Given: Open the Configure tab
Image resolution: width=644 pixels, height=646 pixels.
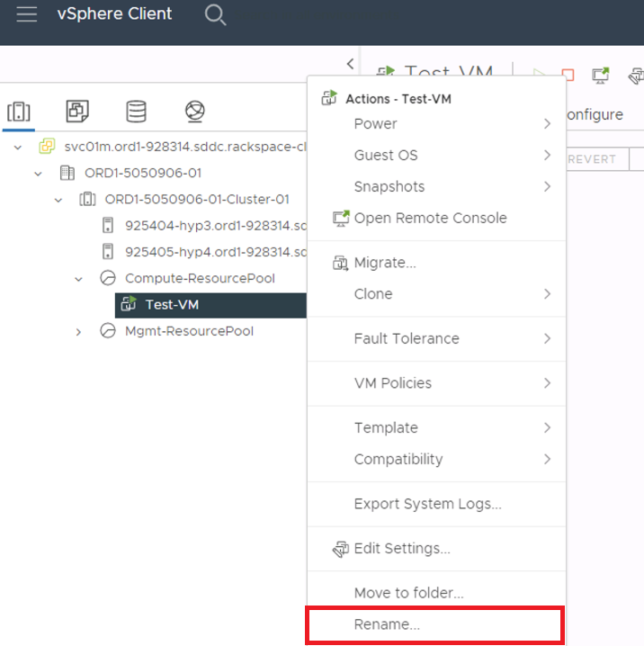Looking at the screenshot, I should point(595,114).
